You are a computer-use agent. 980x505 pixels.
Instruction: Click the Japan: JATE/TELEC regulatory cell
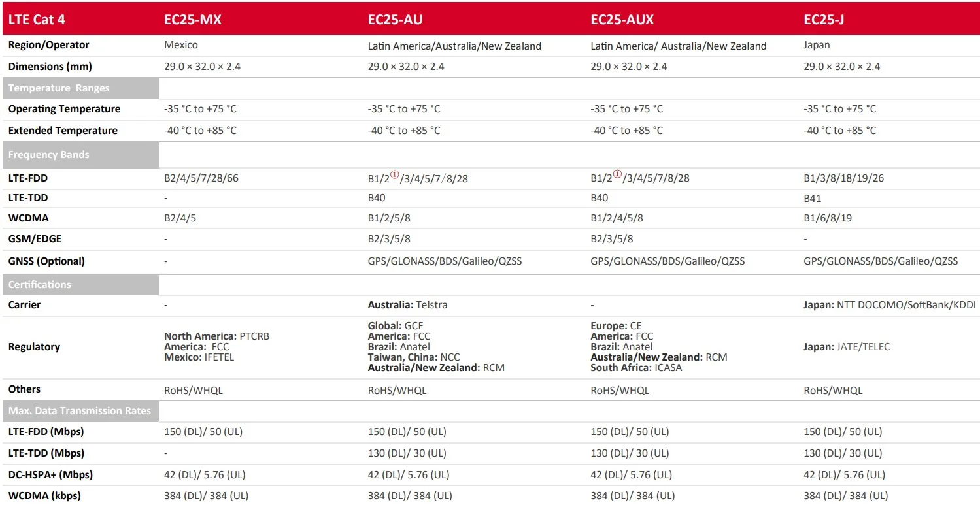click(x=847, y=347)
